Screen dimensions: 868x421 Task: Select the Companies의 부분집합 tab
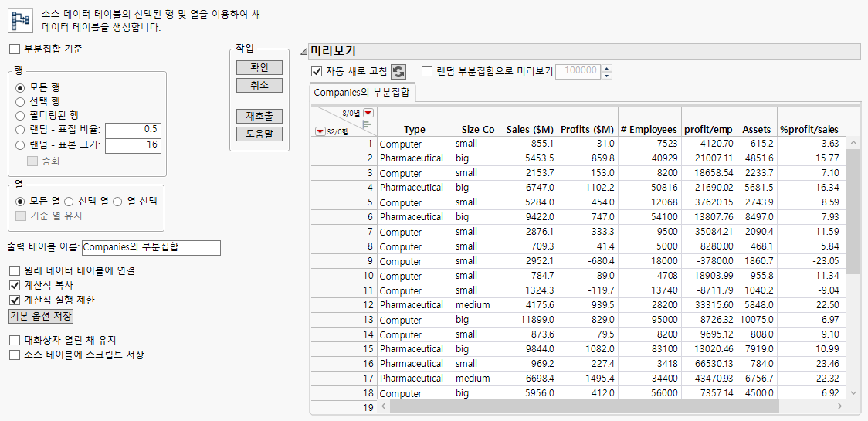pyautogui.click(x=362, y=93)
